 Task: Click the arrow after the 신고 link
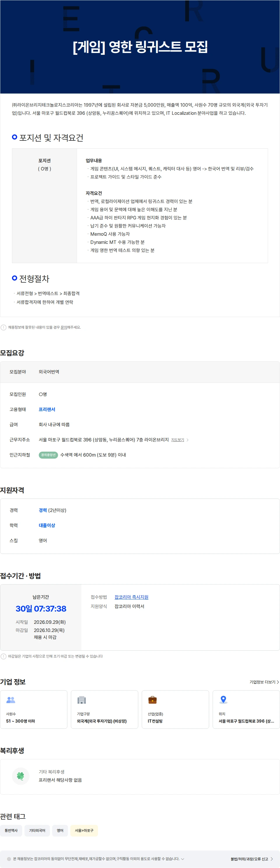tap(272, 859)
